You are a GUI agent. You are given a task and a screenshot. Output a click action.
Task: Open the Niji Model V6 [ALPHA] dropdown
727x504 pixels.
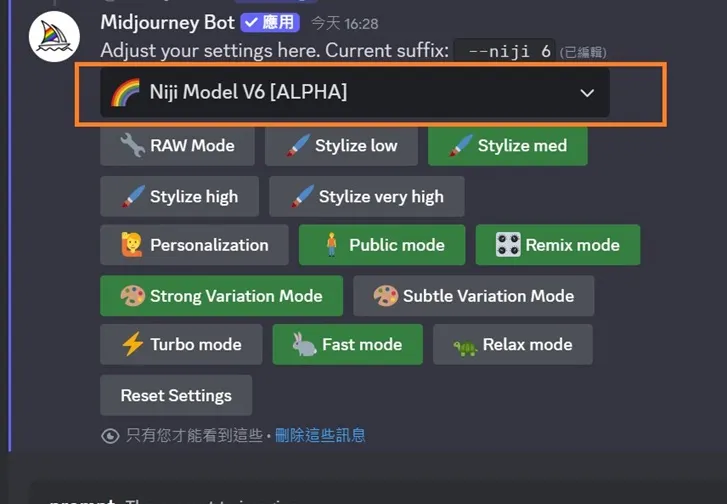(355, 92)
